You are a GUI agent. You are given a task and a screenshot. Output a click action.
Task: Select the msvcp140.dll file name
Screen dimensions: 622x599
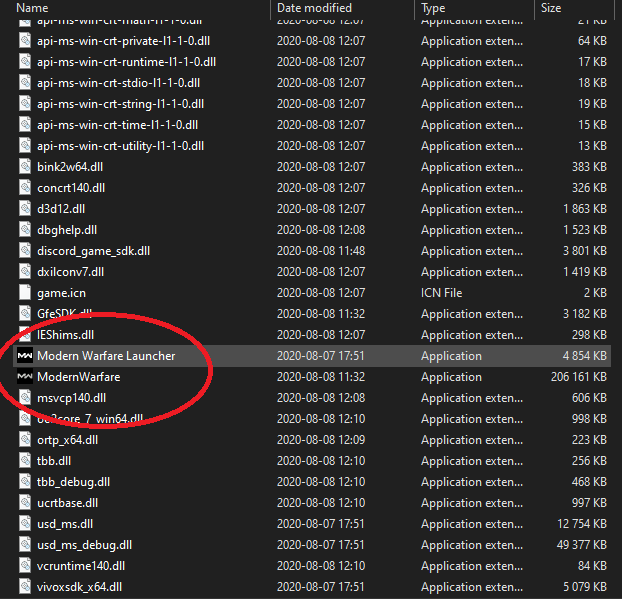[71, 398]
